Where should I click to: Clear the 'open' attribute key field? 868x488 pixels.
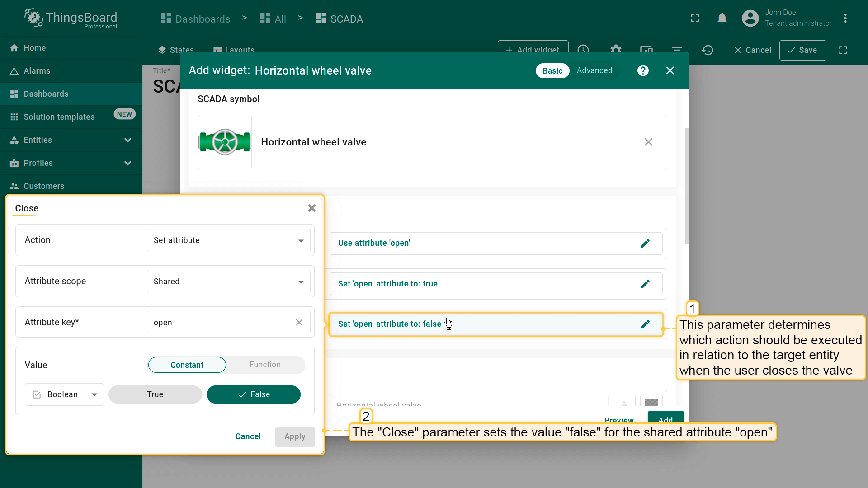(299, 323)
